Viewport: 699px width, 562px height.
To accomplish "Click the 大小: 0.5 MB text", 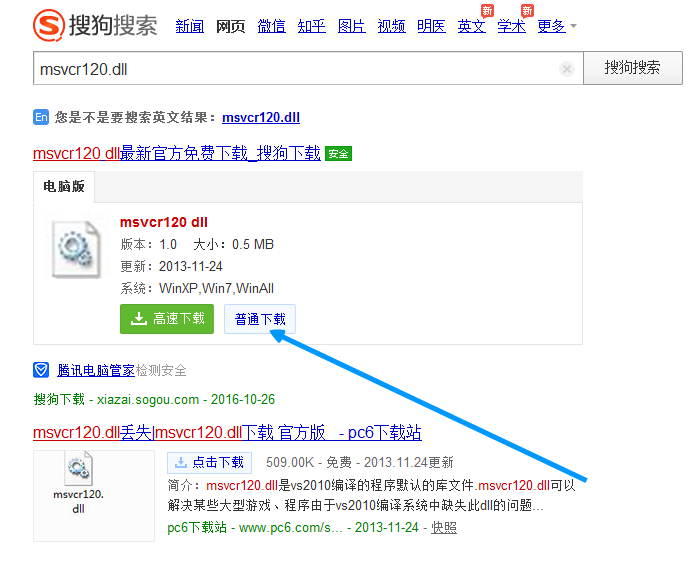I will 234,244.
